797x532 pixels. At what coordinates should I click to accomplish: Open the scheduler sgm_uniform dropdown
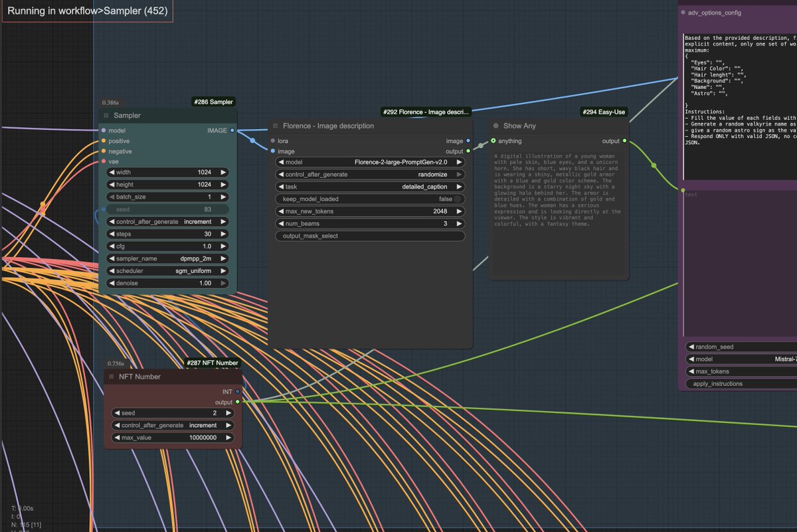click(167, 271)
